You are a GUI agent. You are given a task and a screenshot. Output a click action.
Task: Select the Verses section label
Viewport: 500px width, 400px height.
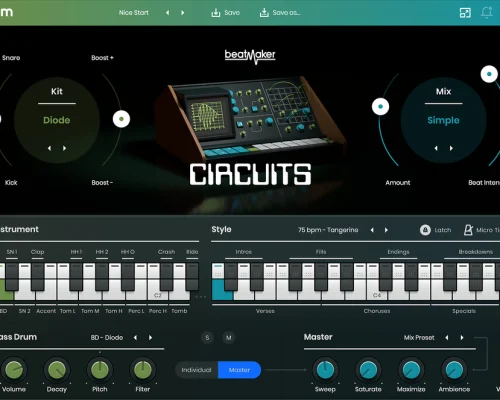(265, 311)
